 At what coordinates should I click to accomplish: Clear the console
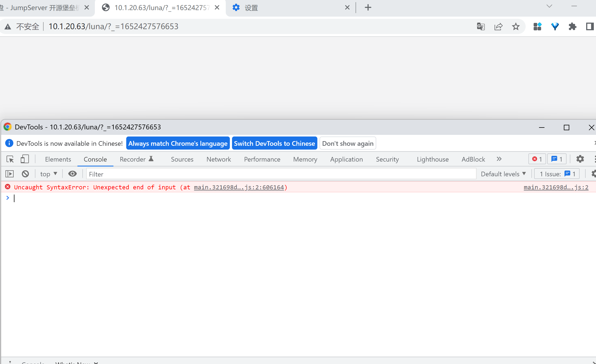[25, 174]
